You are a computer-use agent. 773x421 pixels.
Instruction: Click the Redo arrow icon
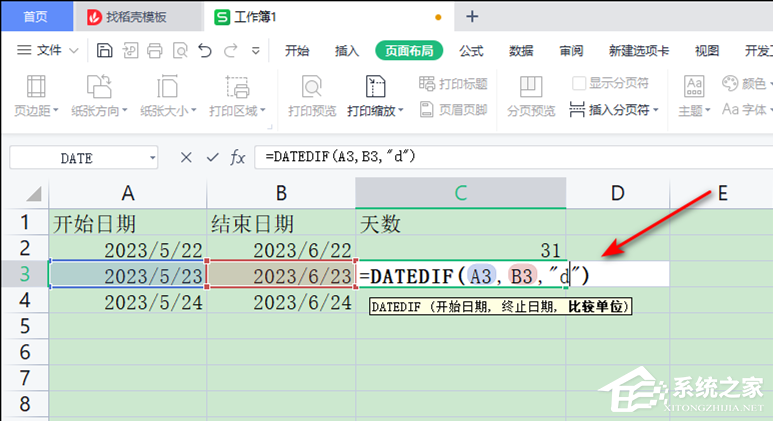click(231, 50)
